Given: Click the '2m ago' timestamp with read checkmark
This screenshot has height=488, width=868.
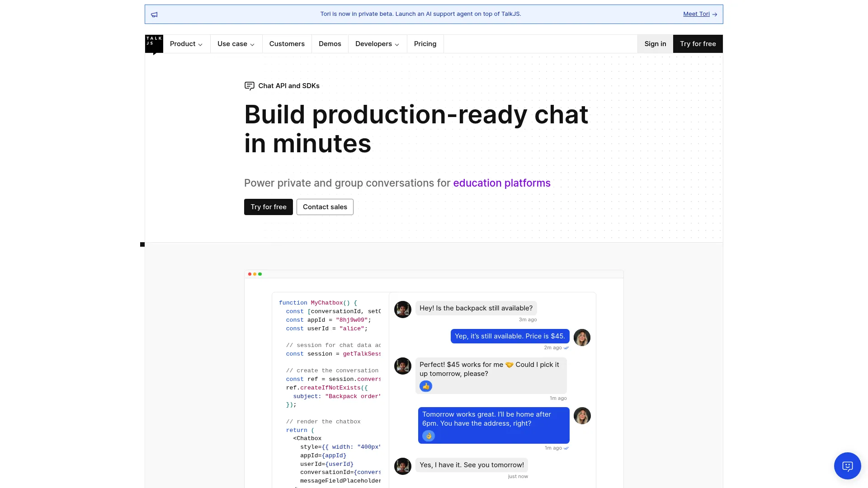Looking at the screenshot, I should [x=557, y=347].
